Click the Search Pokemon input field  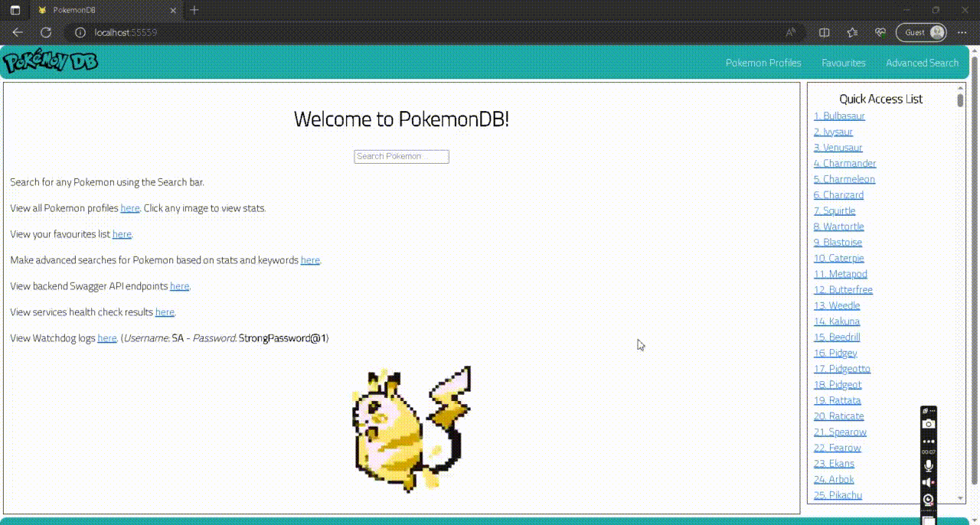pos(401,156)
